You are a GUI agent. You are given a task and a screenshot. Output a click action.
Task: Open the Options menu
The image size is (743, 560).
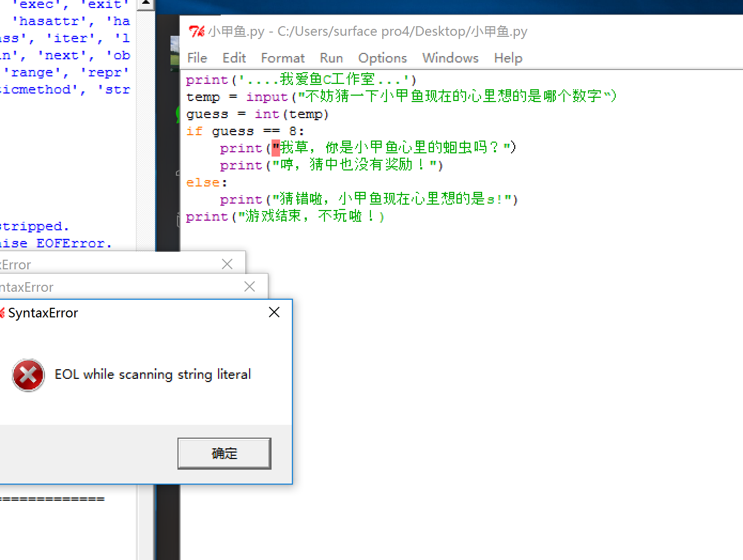point(382,58)
